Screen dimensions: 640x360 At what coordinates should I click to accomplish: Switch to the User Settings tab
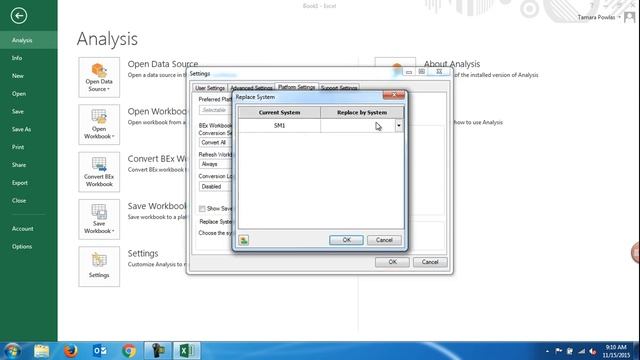pyautogui.click(x=210, y=88)
